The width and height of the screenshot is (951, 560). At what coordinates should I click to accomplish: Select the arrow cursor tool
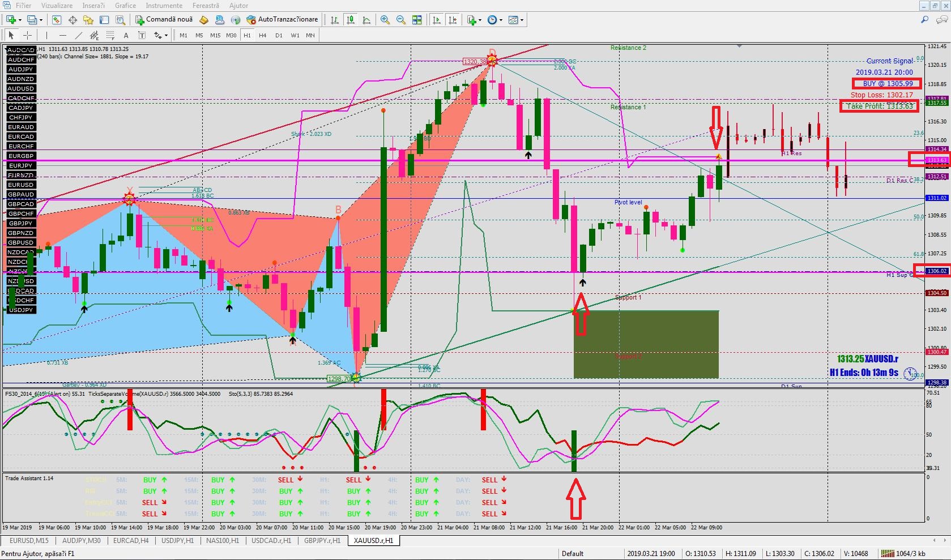[11, 35]
